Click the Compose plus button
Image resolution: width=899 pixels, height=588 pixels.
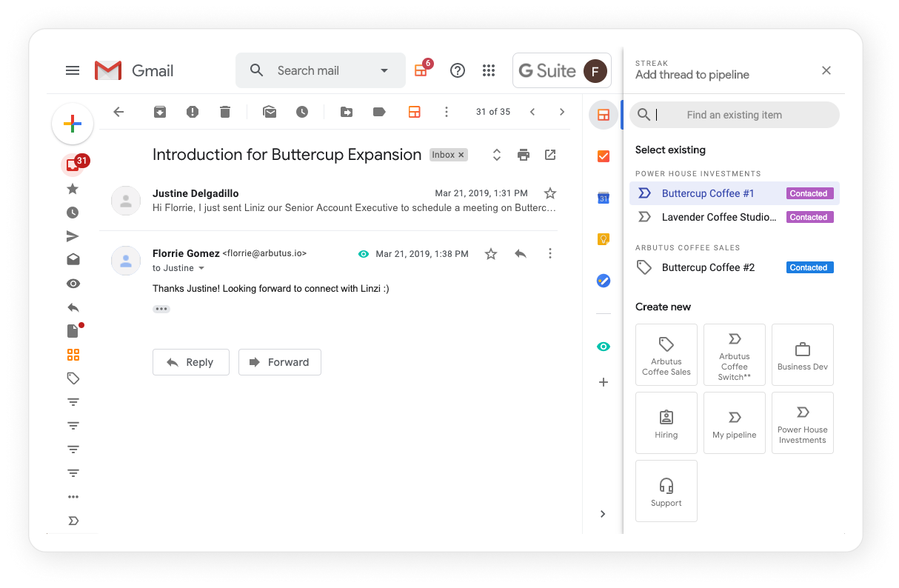click(x=73, y=124)
